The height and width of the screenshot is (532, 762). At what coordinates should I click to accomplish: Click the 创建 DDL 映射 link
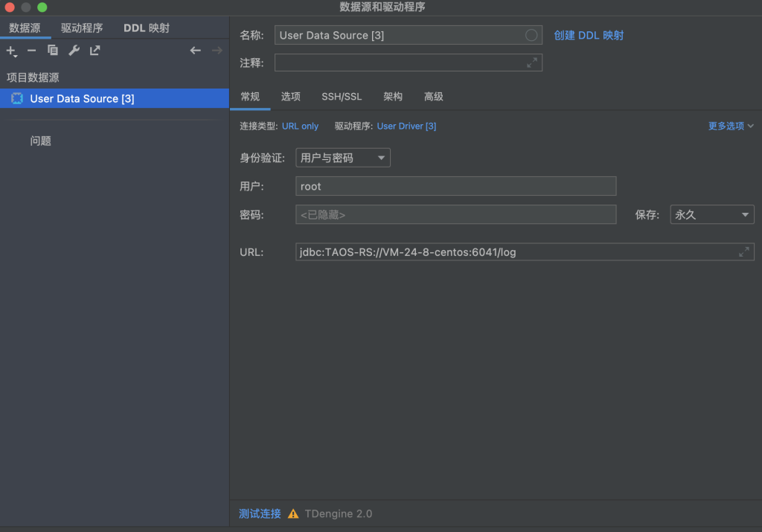[x=589, y=34]
